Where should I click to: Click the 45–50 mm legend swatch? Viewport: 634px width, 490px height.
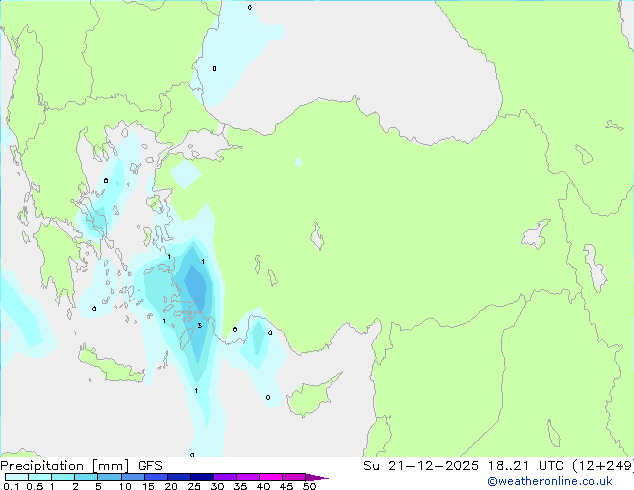[x=294, y=477]
